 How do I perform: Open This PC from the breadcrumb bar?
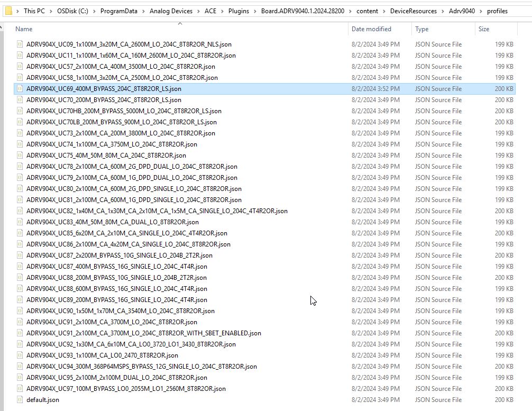coord(34,11)
